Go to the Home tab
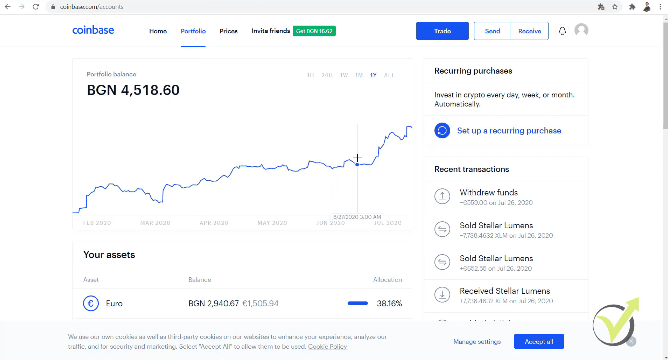668x360 pixels. [158, 31]
